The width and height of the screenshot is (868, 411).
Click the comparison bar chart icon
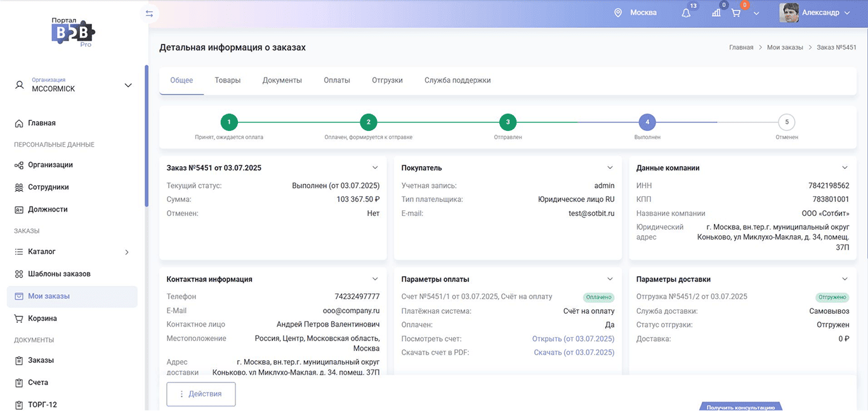pos(716,13)
